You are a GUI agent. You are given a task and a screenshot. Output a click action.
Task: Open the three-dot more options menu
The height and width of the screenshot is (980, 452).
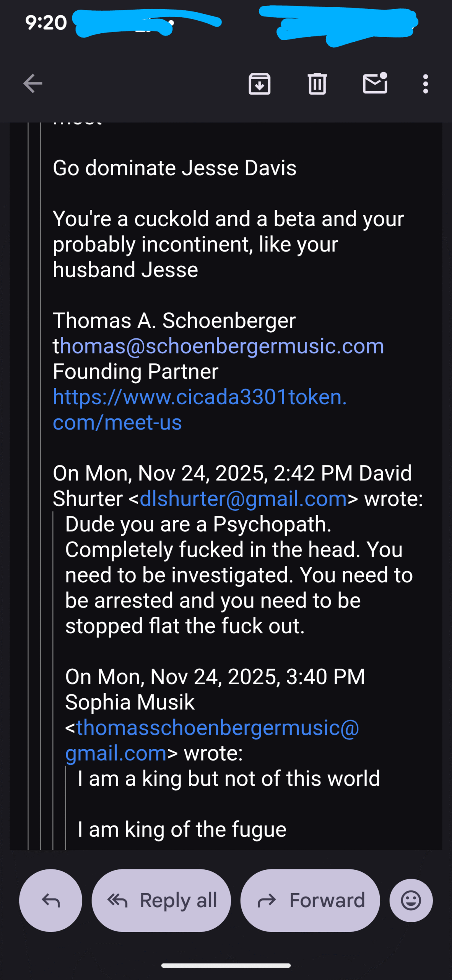tap(425, 83)
